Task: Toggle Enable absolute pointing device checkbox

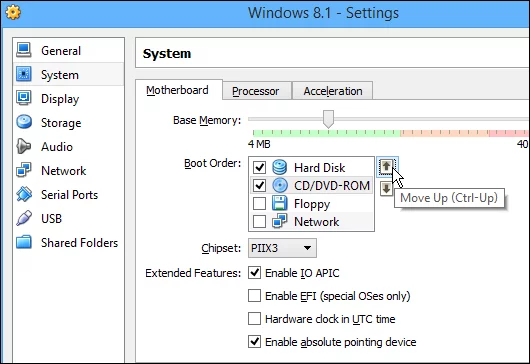Action: [x=255, y=342]
